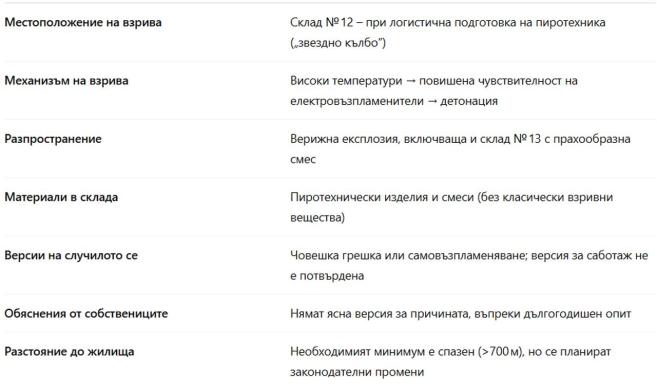Click 'електровъзпламенители → детонация' line
657x392 pixels.
[394, 101]
